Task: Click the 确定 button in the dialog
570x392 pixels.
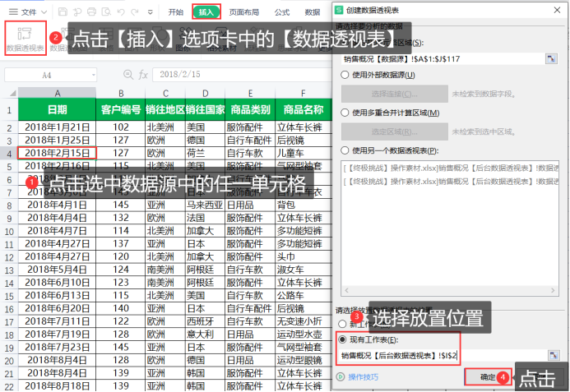Action: [488, 377]
